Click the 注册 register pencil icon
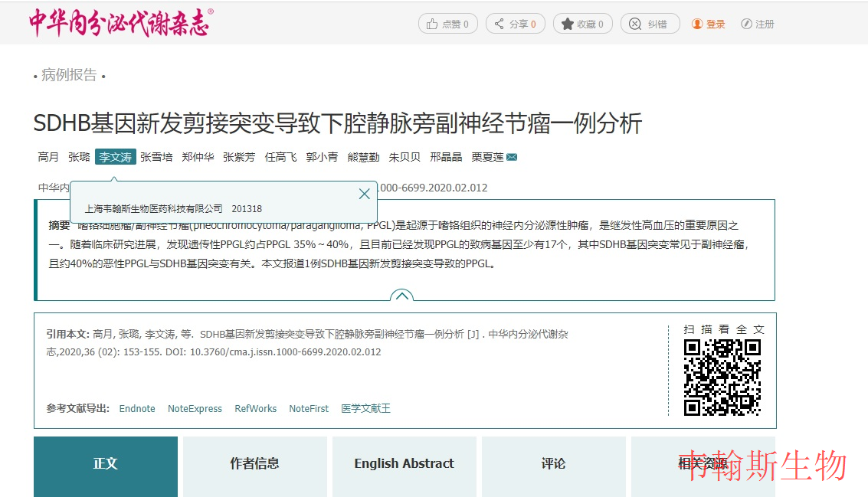 (x=746, y=24)
